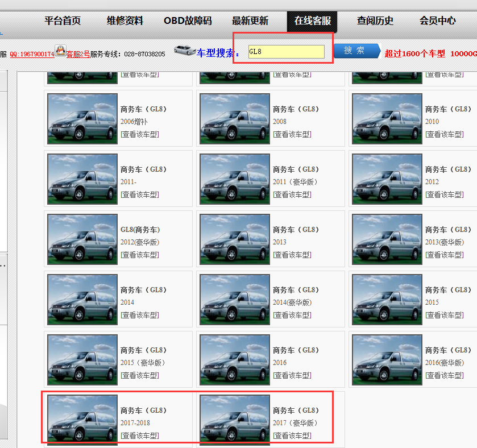Click 查看该车型 for GL8 2010
The width and height of the screenshot is (477, 448).
[x=445, y=134]
